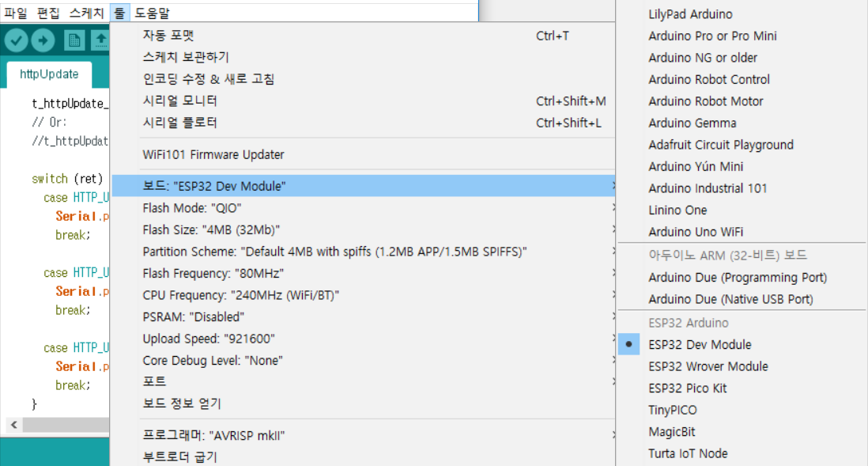Select Arduino Industrial 101 board

(742, 188)
